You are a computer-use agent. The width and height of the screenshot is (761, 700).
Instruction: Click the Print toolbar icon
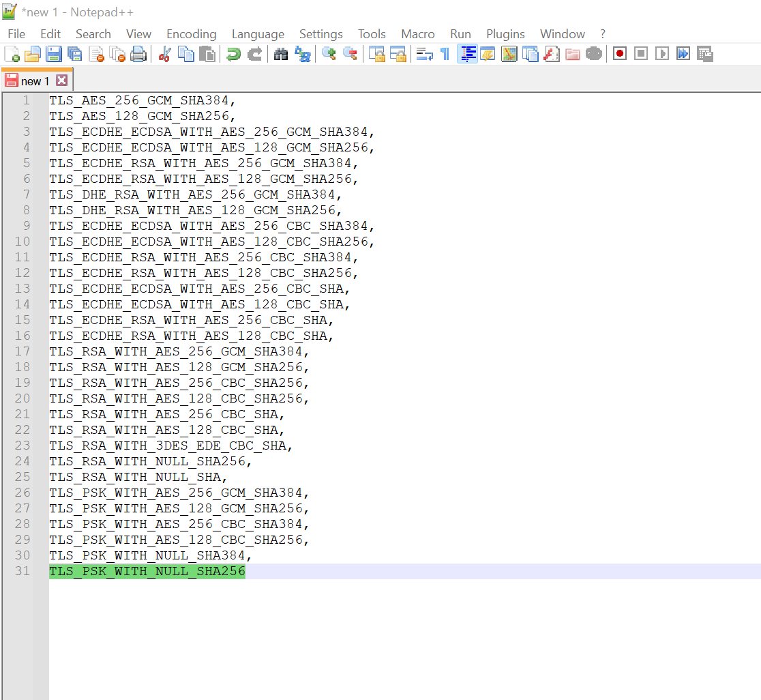coord(138,53)
